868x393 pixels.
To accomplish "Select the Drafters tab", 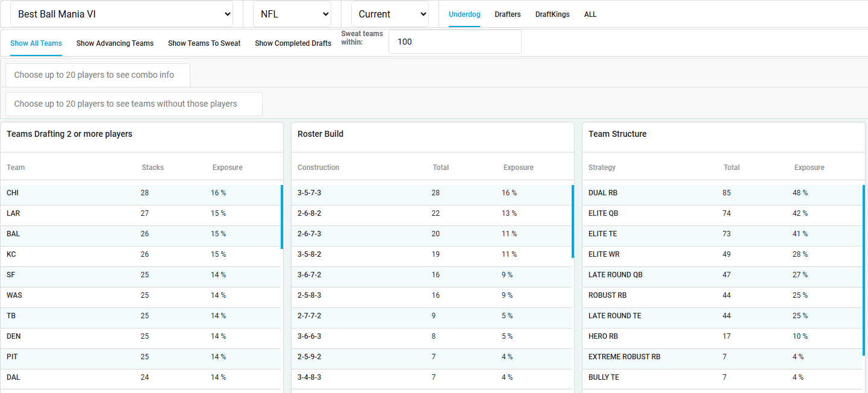I will click(507, 14).
